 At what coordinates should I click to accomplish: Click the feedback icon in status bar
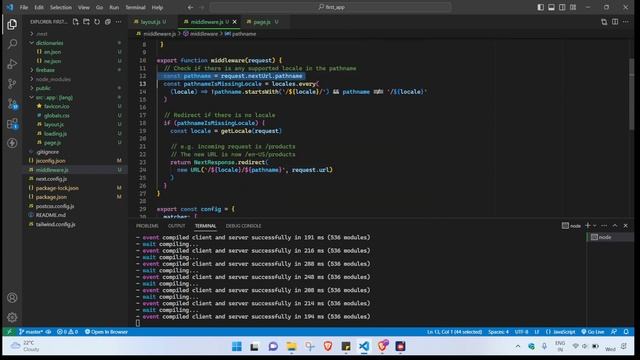tap(614, 332)
